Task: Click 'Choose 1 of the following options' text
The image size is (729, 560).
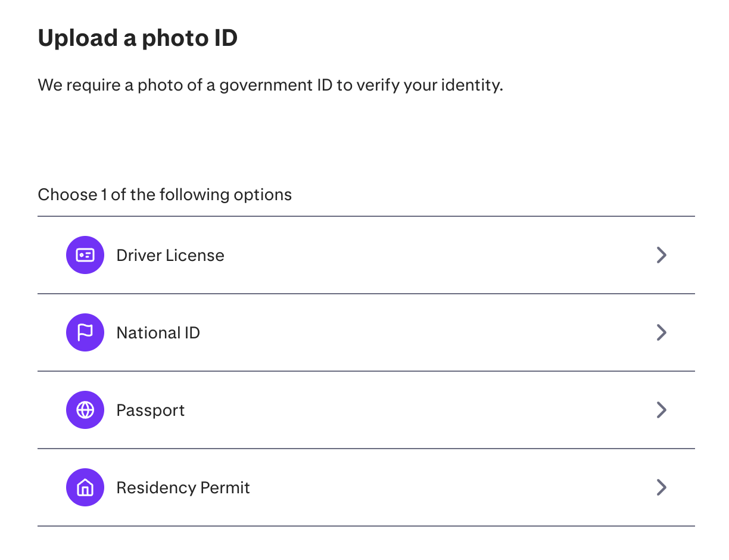Action: tap(165, 195)
